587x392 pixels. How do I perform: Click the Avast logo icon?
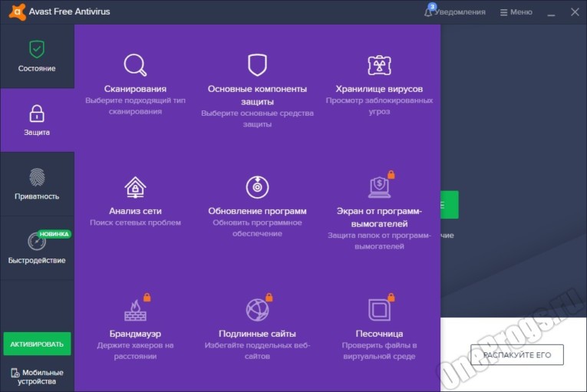click(17, 12)
